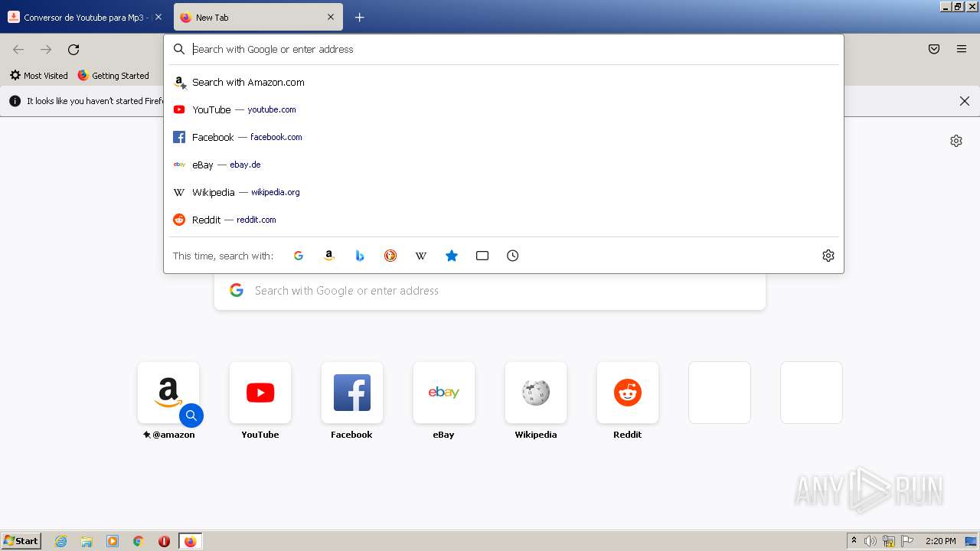Reload the current page
The height and width of the screenshot is (551, 980).
point(73,49)
